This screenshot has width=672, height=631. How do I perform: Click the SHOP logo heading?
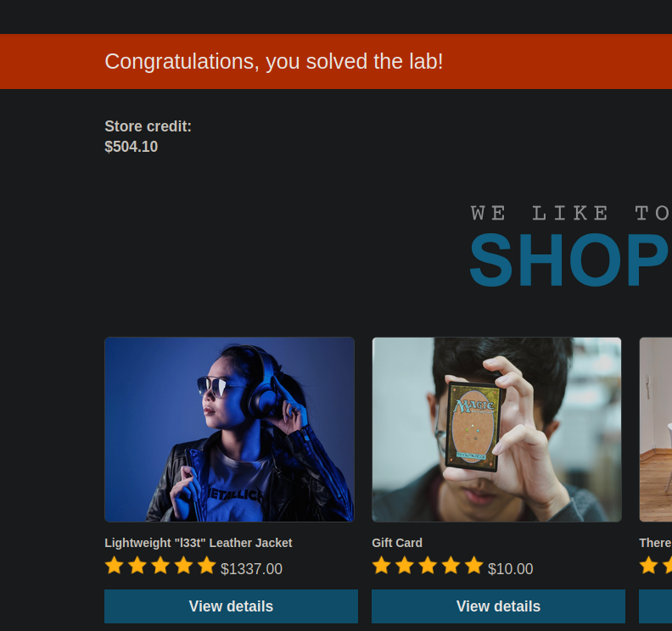coord(570,260)
